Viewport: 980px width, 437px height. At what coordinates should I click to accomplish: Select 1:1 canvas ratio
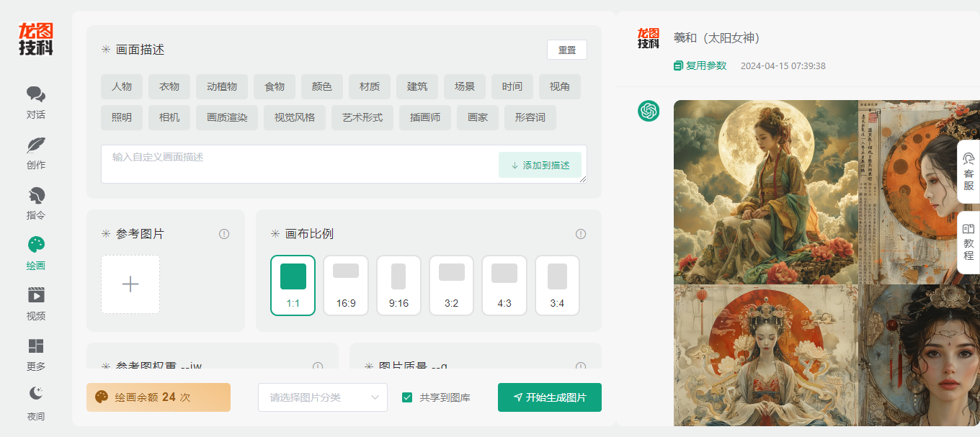293,285
